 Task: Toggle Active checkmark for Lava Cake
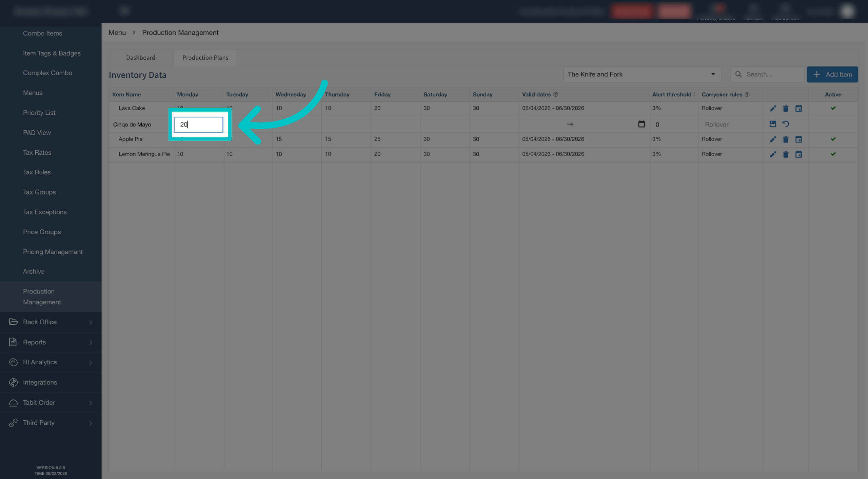point(833,108)
